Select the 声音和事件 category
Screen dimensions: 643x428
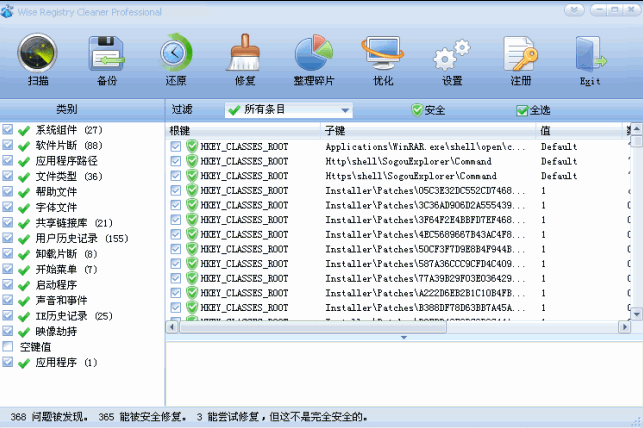pos(61,301)
